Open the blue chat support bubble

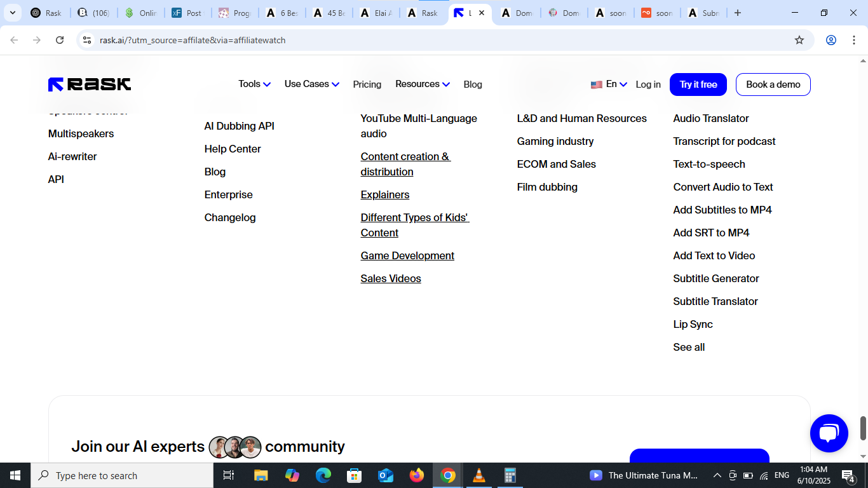click(x=829, y=433)
